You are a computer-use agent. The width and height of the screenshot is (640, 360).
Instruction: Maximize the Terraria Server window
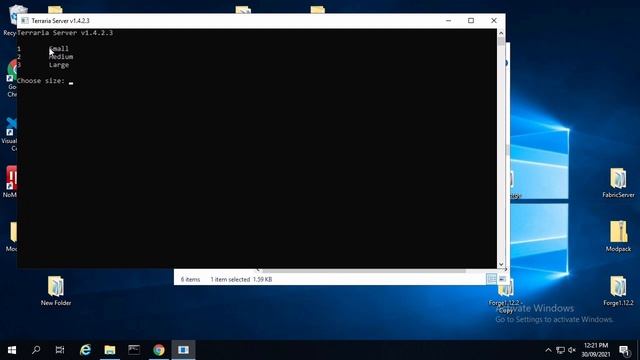coord(471,20)
